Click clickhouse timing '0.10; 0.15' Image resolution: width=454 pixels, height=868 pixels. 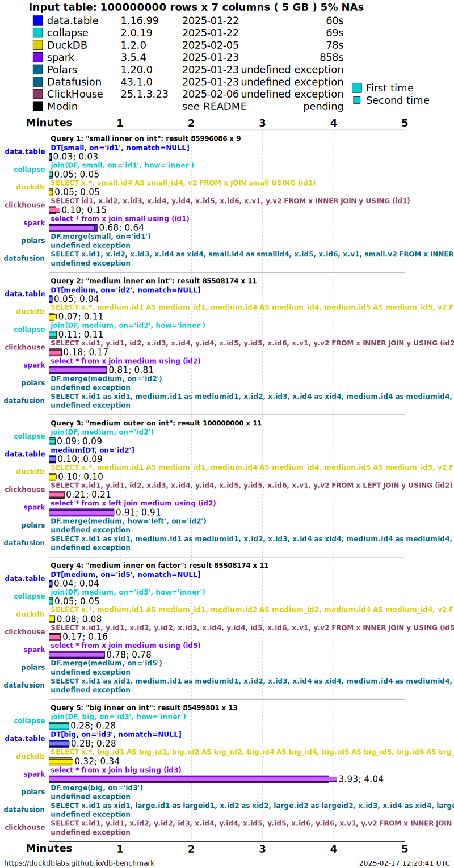85,210
